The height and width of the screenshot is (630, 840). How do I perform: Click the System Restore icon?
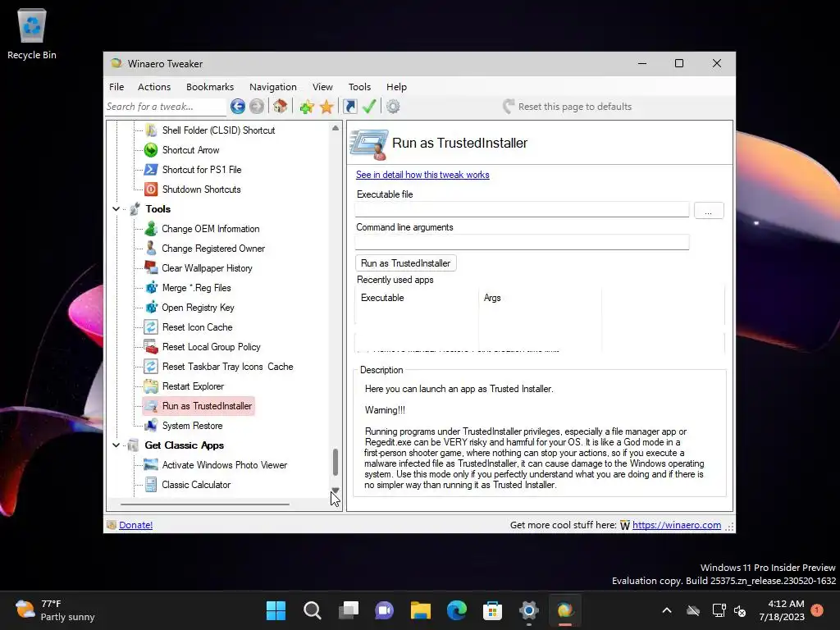tap(151, 426)
